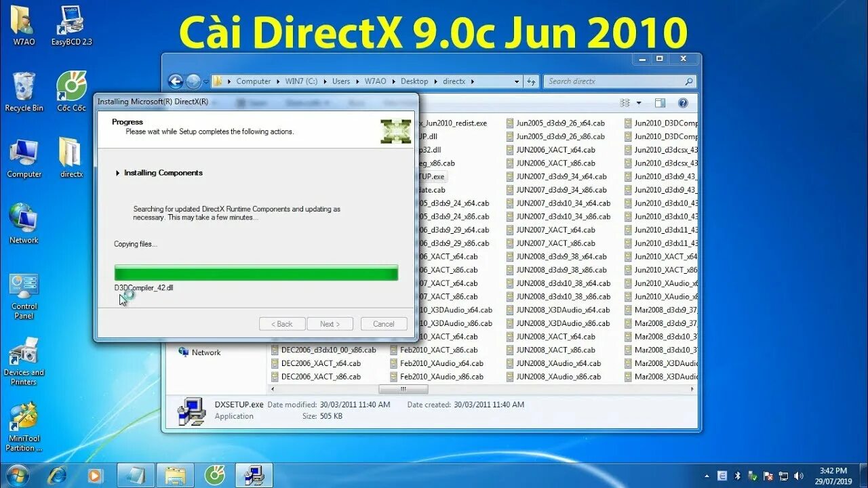This screenshot has width=868, height=488.
Task: Go forward with the Explorer Forward arrow
Action: point(193,81)
